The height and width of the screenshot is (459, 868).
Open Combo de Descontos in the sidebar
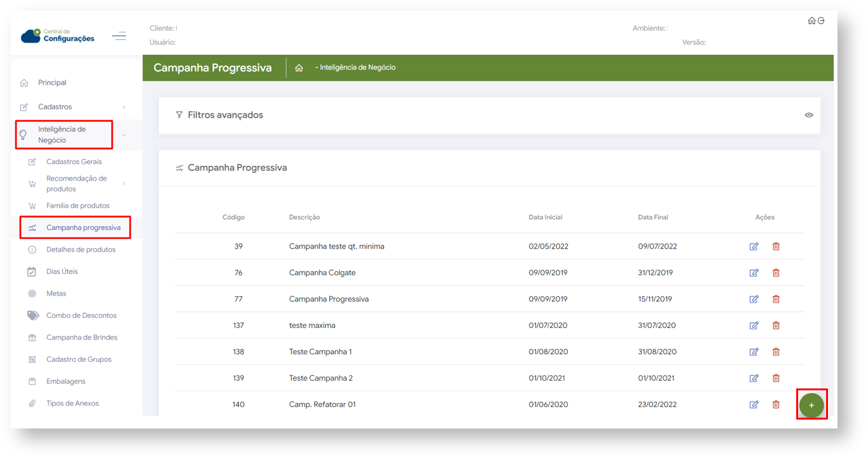(81, 315)
